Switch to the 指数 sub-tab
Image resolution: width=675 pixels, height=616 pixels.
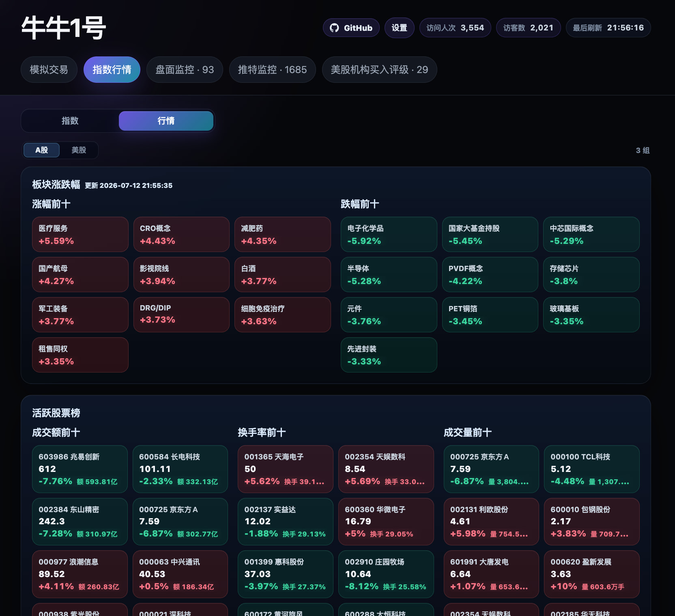[x=70, y=121]
